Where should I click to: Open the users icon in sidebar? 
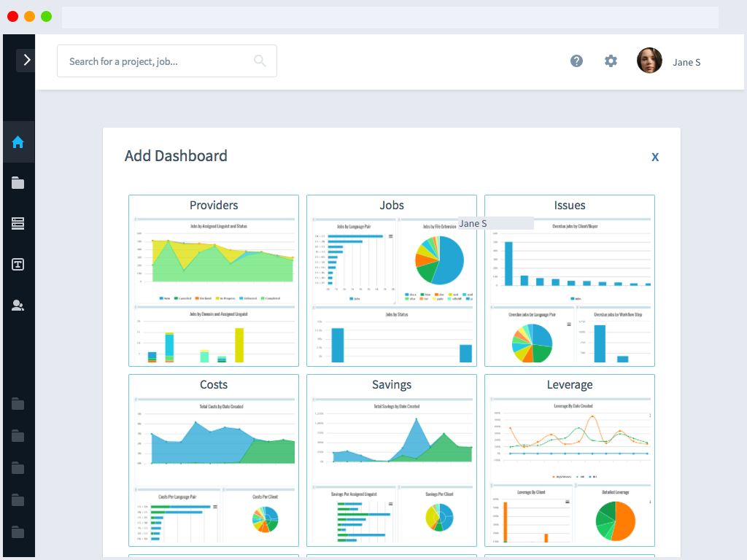[18, 306]
